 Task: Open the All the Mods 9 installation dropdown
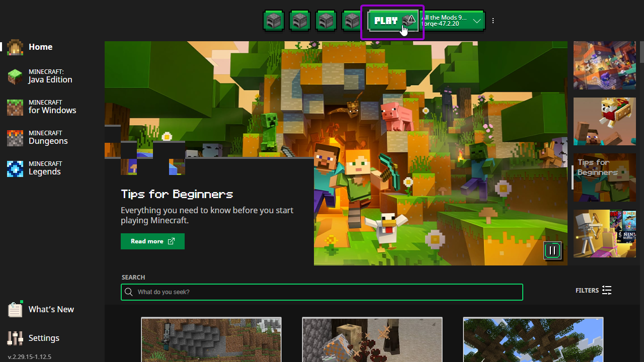tap(476, 21)
